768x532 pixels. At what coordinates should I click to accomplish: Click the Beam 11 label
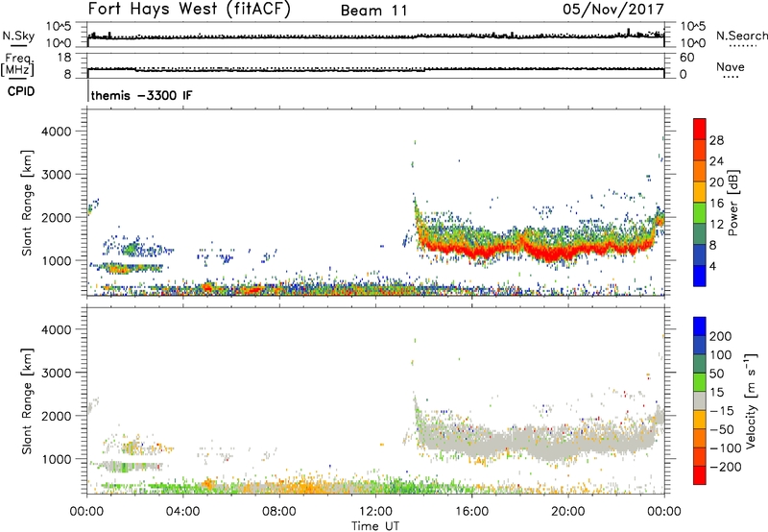coord(374,11)
